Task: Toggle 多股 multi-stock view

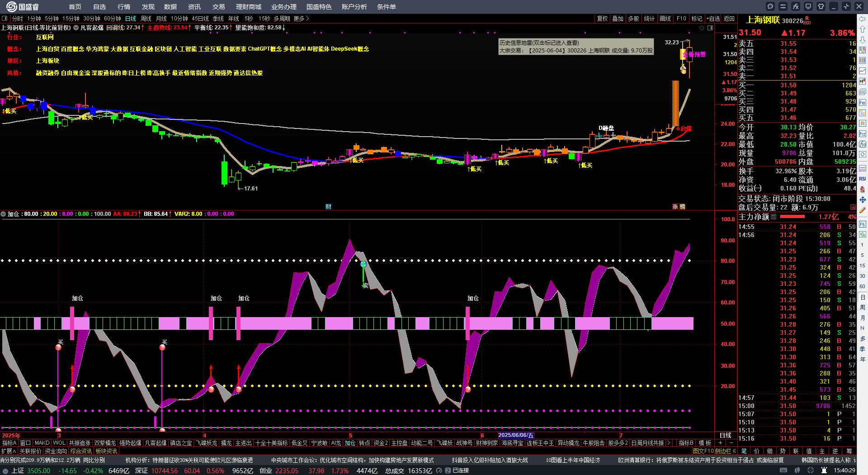Action: 634,19
